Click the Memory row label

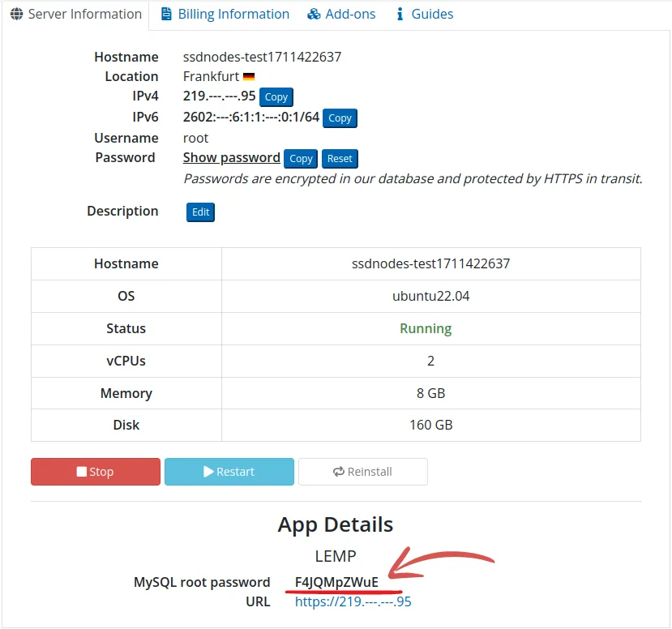click(x=126, y=393)
